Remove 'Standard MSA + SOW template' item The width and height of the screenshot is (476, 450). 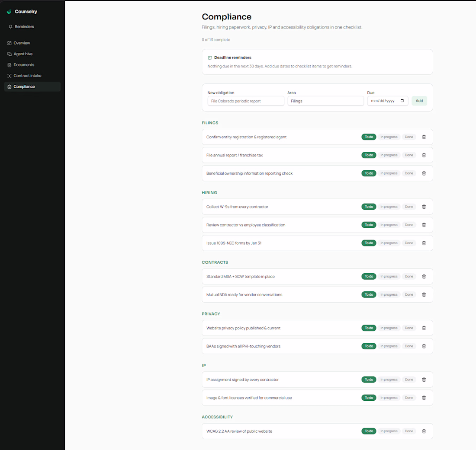tap(424, 277)
